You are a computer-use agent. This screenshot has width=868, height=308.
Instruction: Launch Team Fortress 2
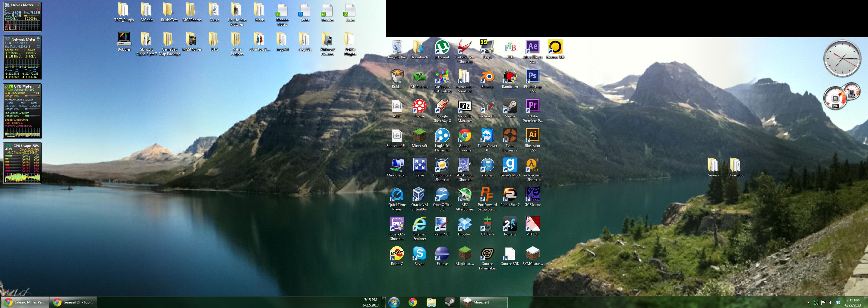click(510, 140)
